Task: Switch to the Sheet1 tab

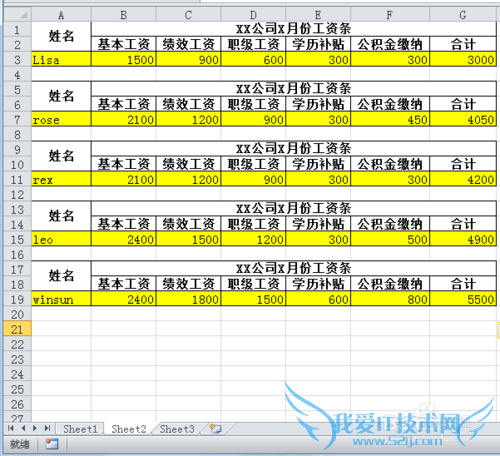Action: [80, 429]
